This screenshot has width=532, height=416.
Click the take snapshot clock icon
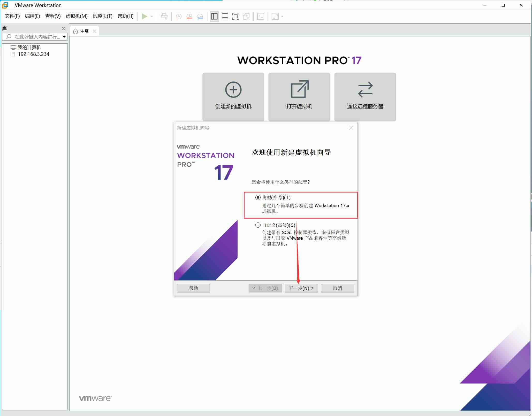[x=179, y=17]
